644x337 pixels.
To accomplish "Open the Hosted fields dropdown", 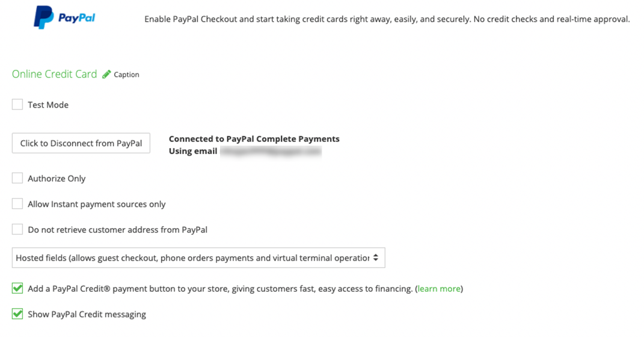I will coord(192,258).
